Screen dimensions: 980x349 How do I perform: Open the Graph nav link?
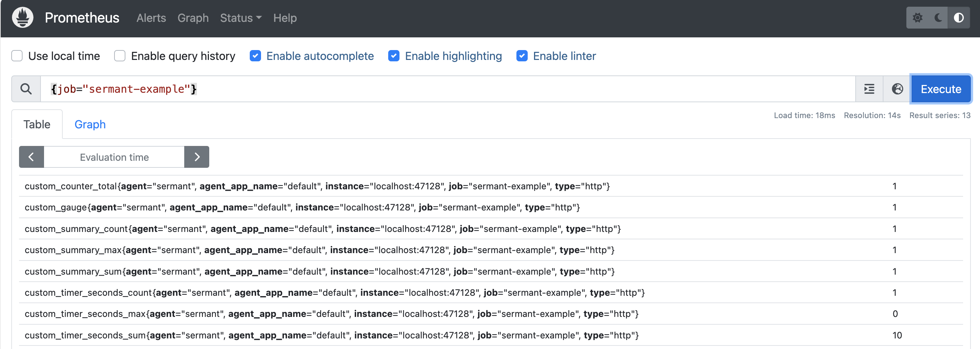coord(193,18)
